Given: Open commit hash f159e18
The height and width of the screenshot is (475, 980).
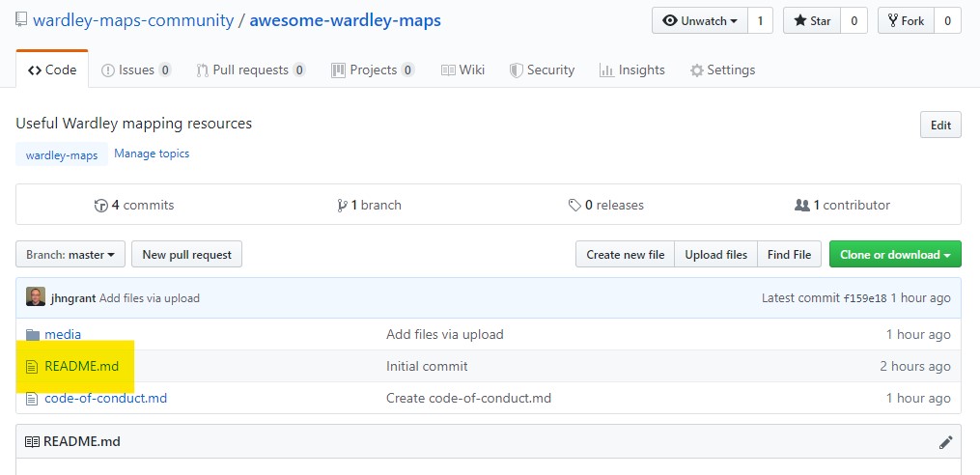Looking at the screenshot, I should [x=865, y=298].
